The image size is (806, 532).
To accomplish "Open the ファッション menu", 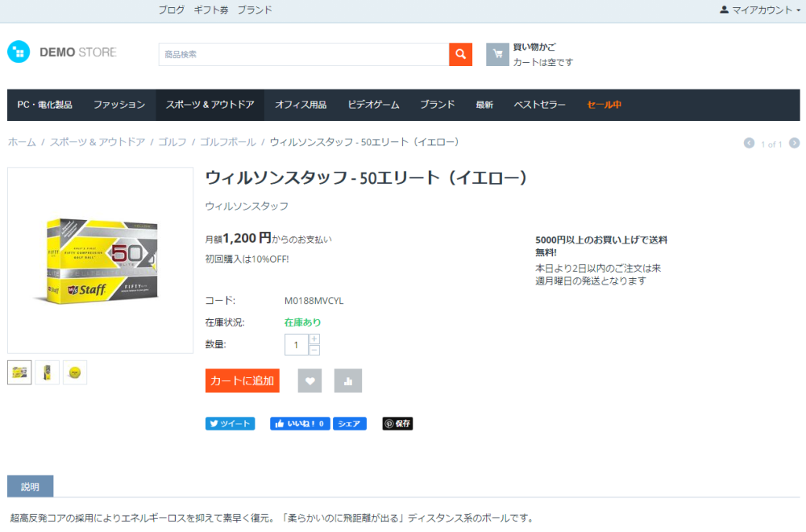I will [119, 105].
